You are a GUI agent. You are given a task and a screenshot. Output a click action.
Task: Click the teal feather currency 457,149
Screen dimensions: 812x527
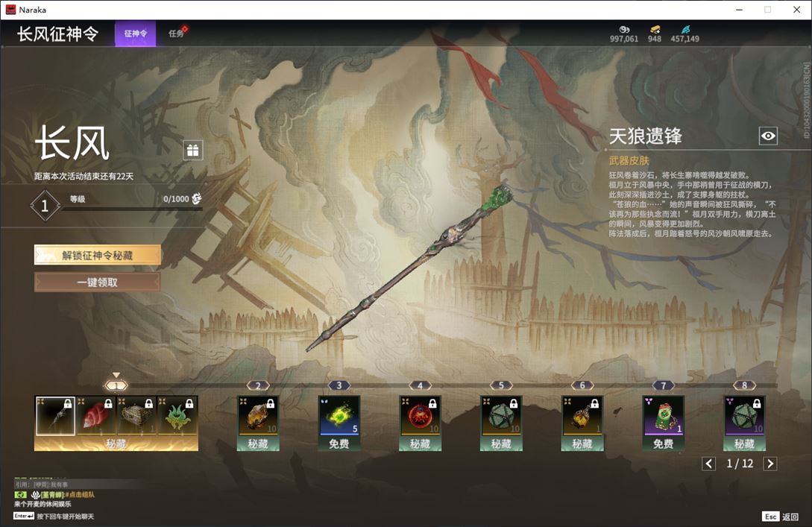click(x=684, y=34)
